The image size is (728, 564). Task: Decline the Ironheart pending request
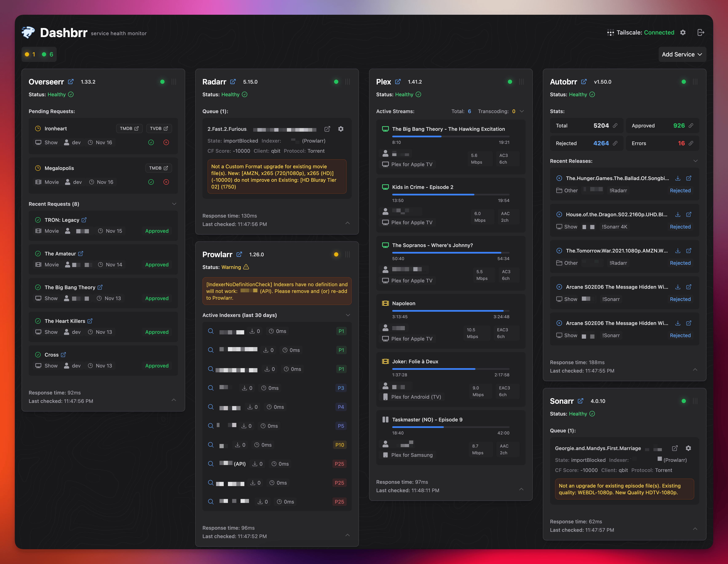coord(166,142)
